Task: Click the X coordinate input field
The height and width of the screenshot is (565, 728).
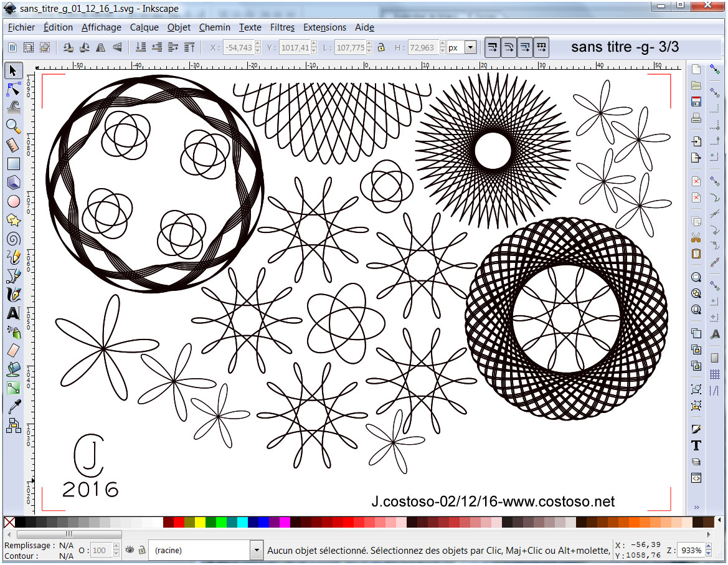Action: (239, 47)
